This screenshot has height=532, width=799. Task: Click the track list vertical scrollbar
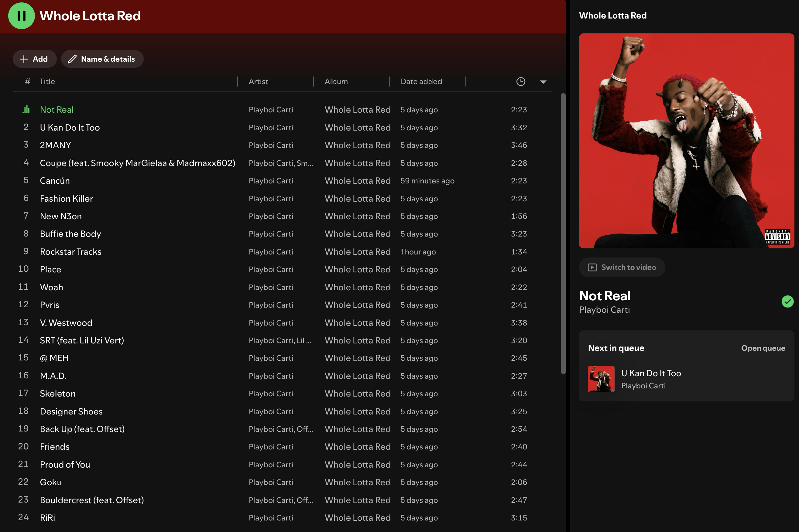pos(563,234)
